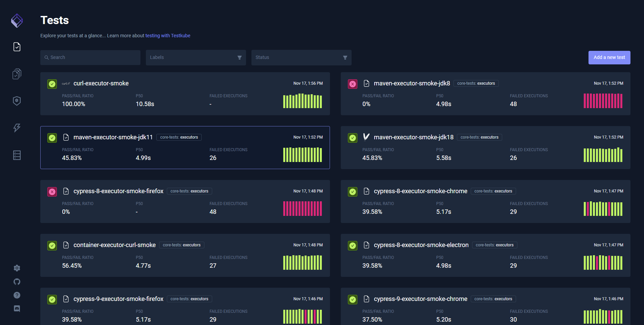Open the Test Suites sidebar icon
Viewport: 644px width, 325px height.
pos(17,74)
